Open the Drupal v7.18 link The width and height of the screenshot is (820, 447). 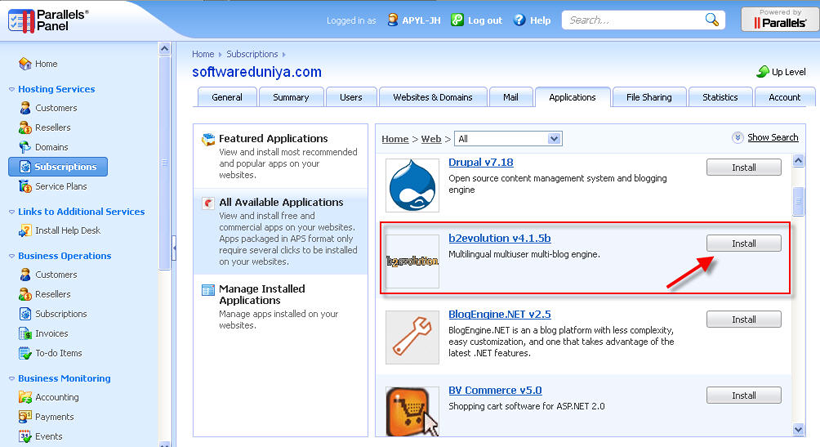tap(481, 163)
